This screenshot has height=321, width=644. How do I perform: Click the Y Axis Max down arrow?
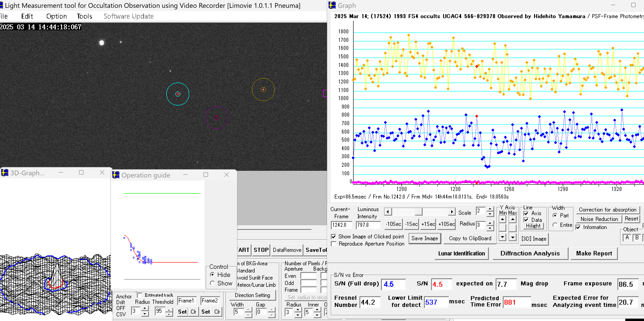tap(513, 237)
